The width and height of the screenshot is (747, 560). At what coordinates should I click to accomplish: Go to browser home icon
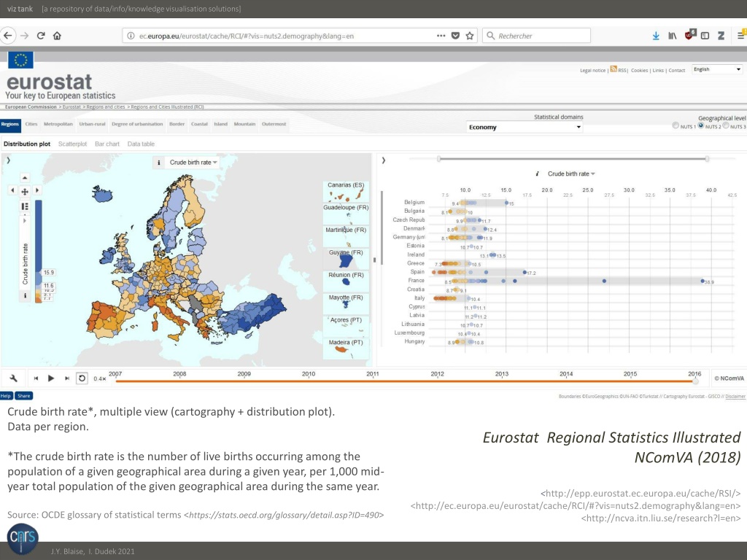coord(57,36)
